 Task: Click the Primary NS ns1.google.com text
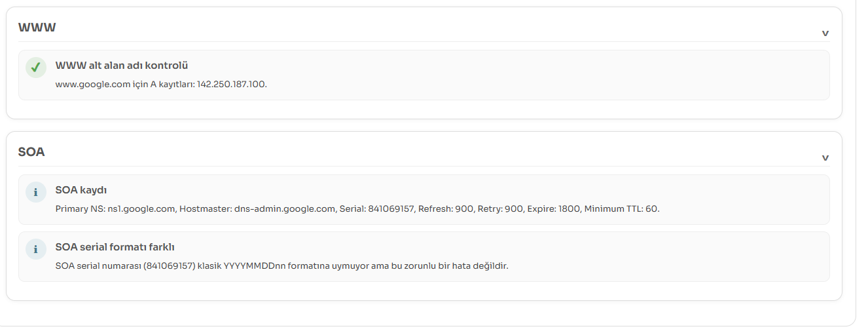(x=117, y=209)
